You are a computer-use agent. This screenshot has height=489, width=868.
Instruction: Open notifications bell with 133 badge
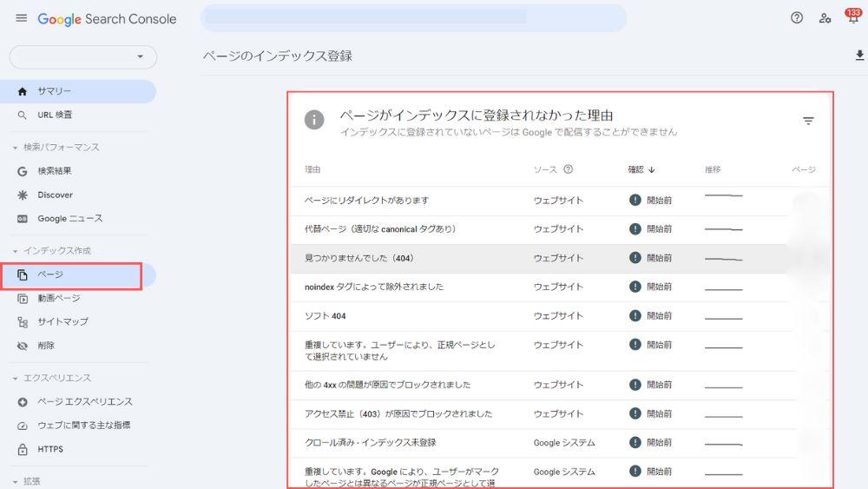[x=852, y=17]
